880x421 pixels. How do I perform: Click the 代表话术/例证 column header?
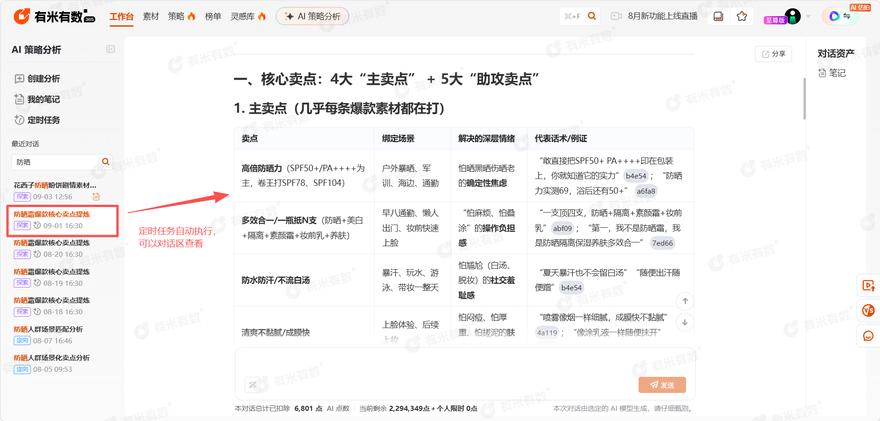click(x=561, y=138)
